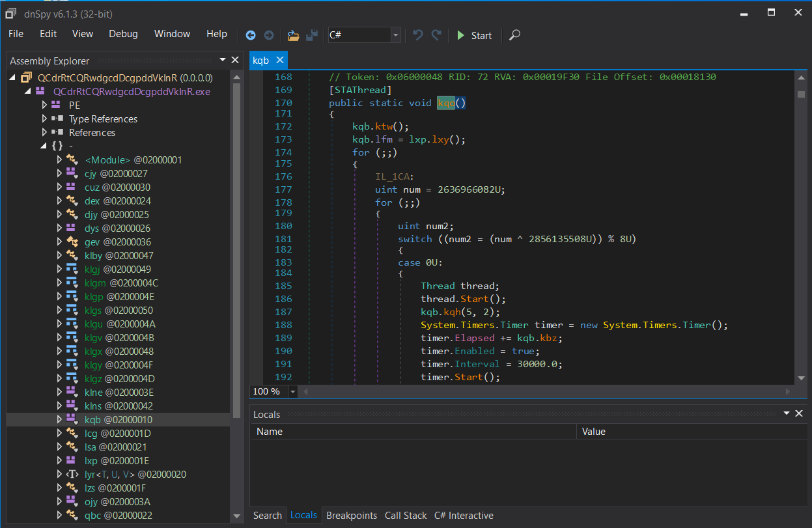
Task: Open the C# language dropdown
Action: tap(395, 35)
